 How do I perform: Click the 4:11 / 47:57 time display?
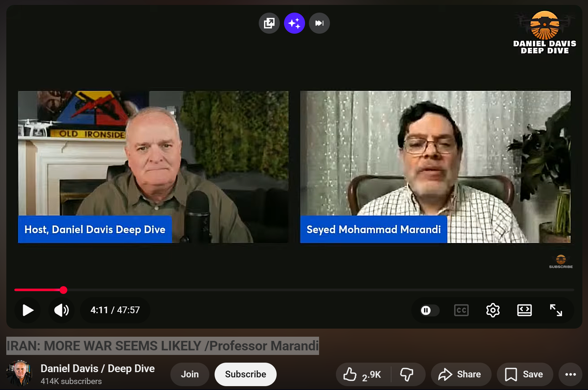[115, 310]
